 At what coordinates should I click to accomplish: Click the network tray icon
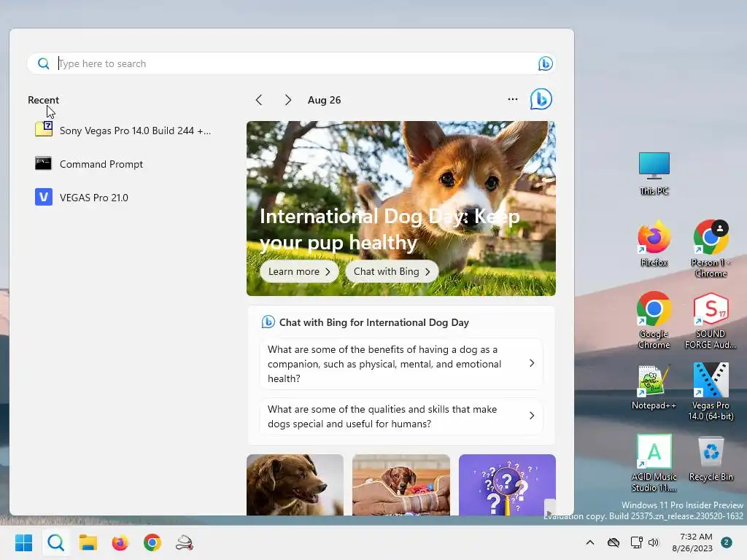(x=636, y=542)
